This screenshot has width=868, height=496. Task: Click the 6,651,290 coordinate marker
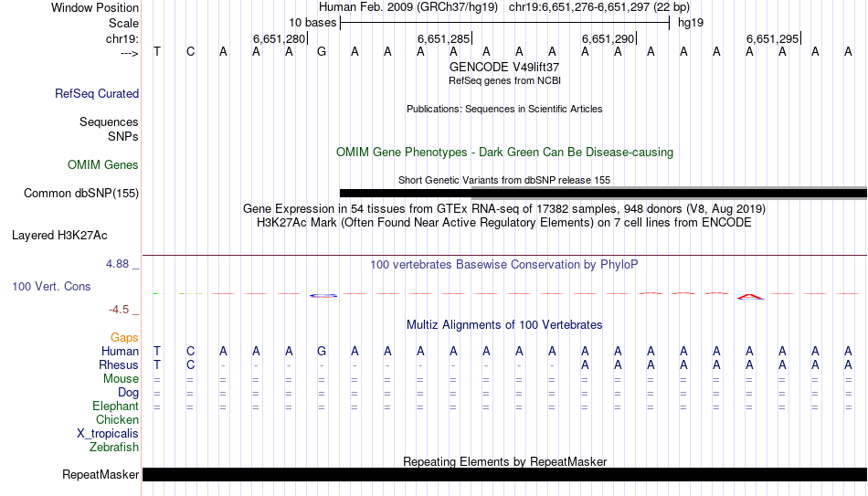pyautogui.click(x=609, y=38)
